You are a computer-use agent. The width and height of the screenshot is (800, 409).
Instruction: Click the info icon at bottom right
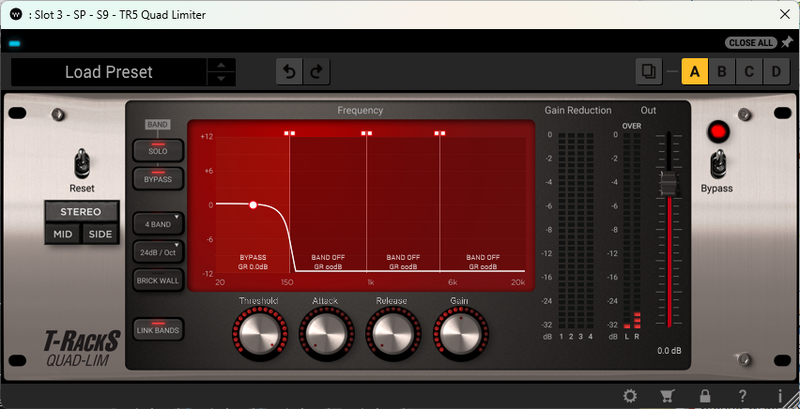[x=780, y=396]
